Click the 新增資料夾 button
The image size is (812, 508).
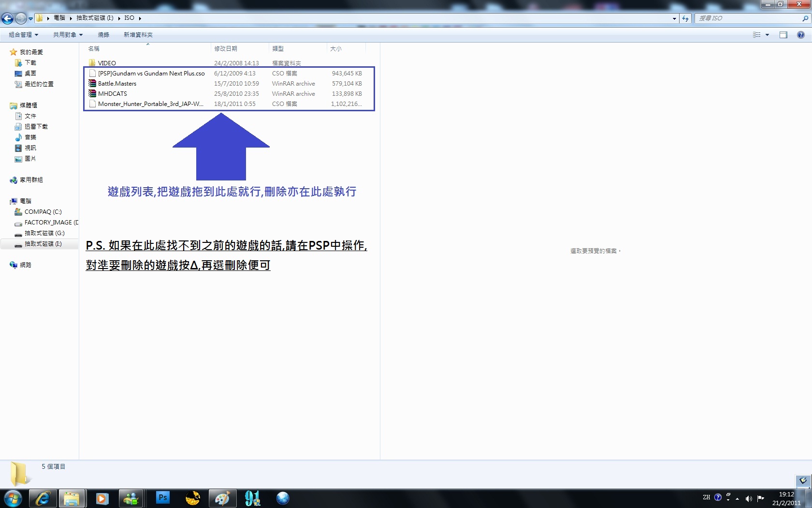tap(138, 35)
